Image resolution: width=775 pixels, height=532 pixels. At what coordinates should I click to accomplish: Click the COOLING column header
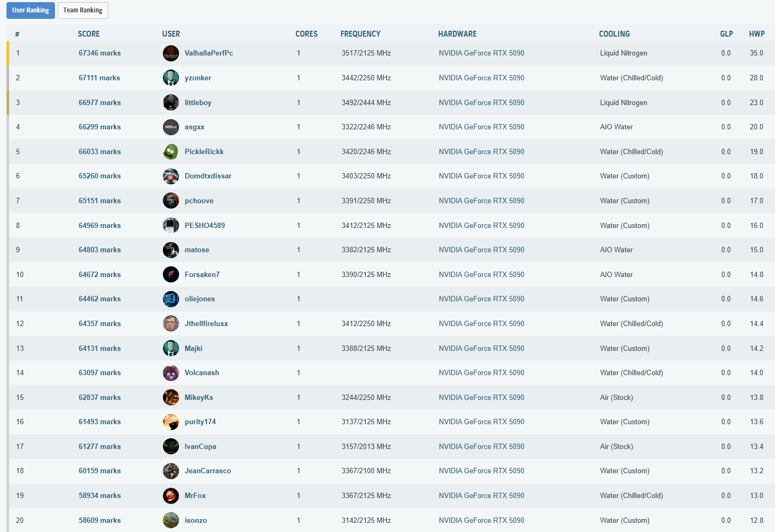point(614,34)
